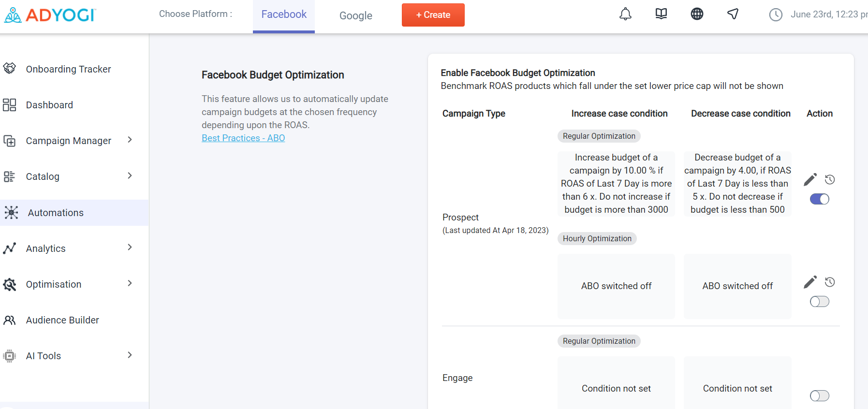
Task: Click the clock icon beside the date
Action: pyautogui.click(x=776, y=15)
